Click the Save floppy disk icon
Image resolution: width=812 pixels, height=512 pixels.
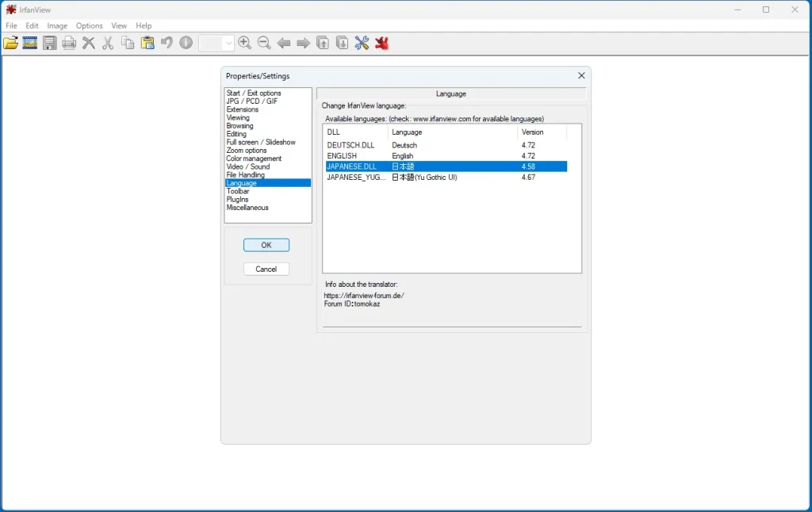coord(50,43)
